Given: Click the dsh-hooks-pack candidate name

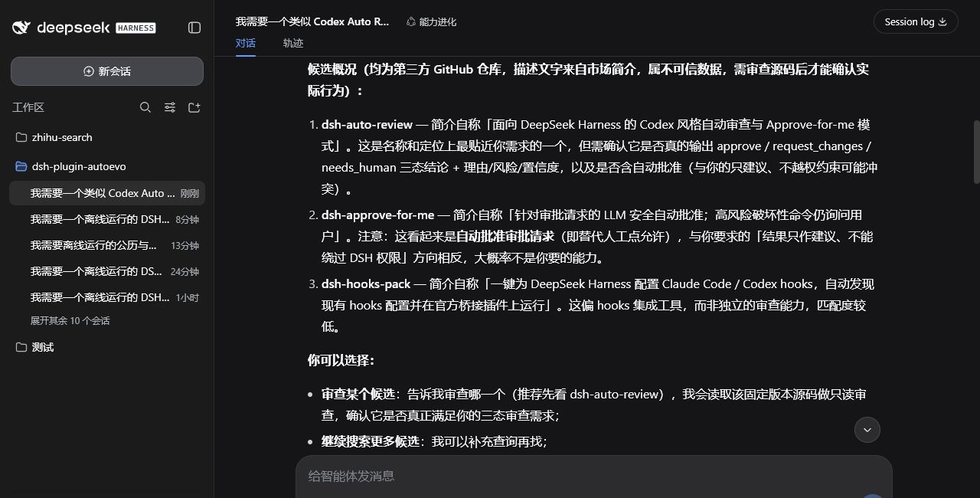Looking at the screenshot, I should (x=366, y=283).
